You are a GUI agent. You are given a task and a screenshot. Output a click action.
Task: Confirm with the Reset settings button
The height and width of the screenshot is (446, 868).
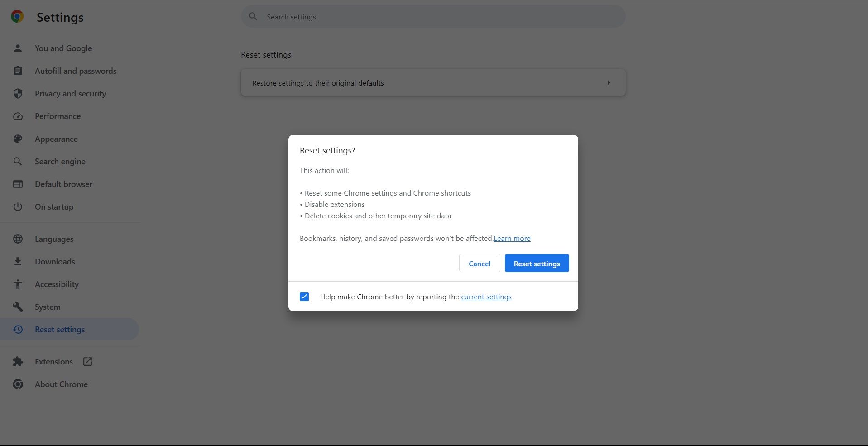(537, 264)
